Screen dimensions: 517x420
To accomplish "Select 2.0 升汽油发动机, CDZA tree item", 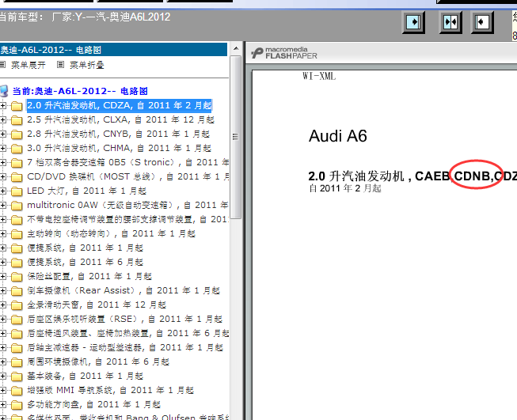I will [120, 105].
